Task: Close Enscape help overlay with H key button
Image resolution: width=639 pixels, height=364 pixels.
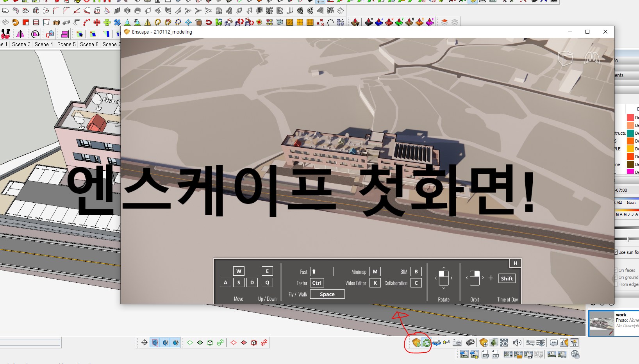Action: pyautogui.click(x=515, y=263)
